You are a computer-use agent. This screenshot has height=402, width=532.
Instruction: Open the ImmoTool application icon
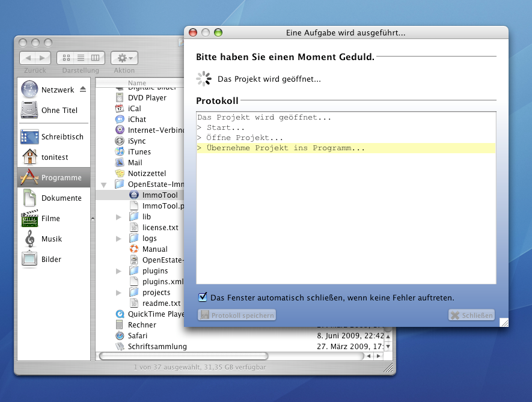133,195
